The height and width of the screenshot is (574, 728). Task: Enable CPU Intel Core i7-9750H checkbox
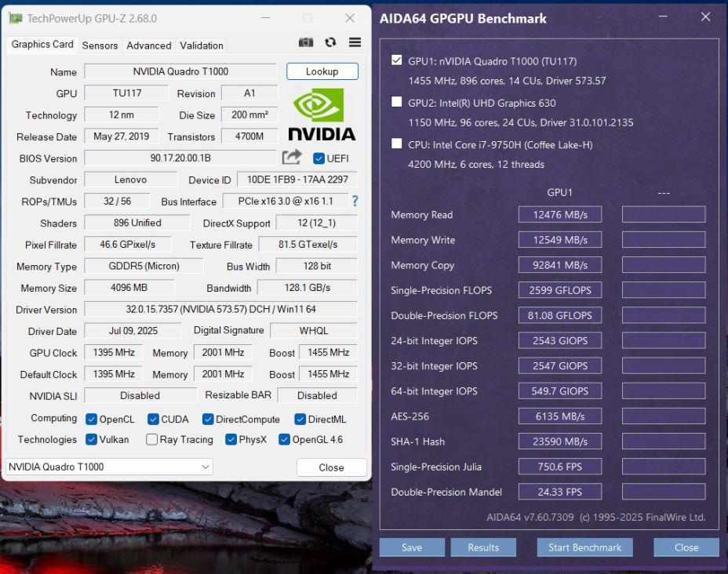coord(396,143)
